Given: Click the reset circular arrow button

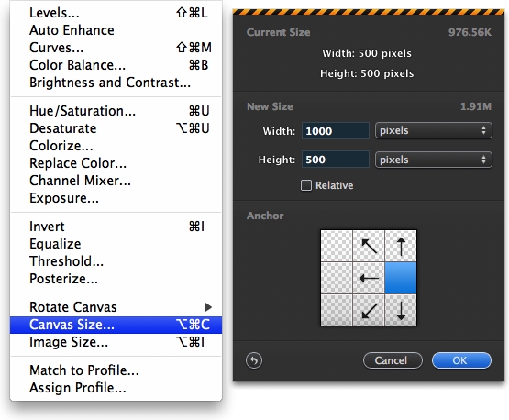Looking at the screenshot, I should (x=254, y=360).
